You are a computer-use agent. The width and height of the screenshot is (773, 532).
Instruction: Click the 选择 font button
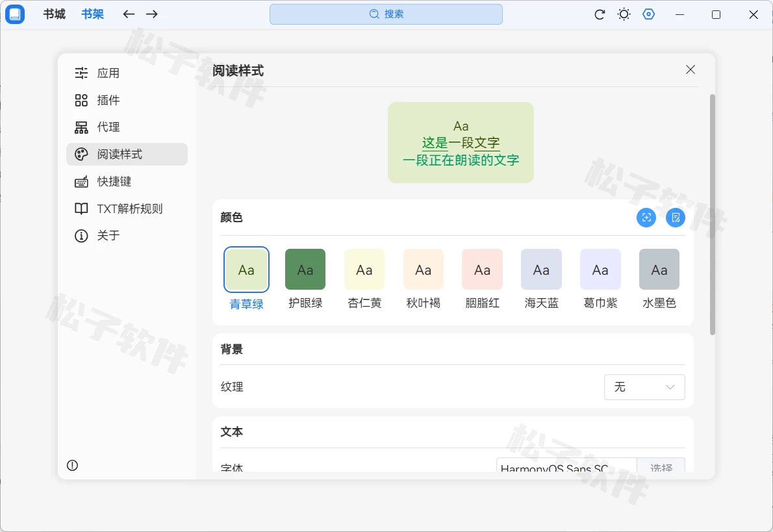(x=661, y=466)
